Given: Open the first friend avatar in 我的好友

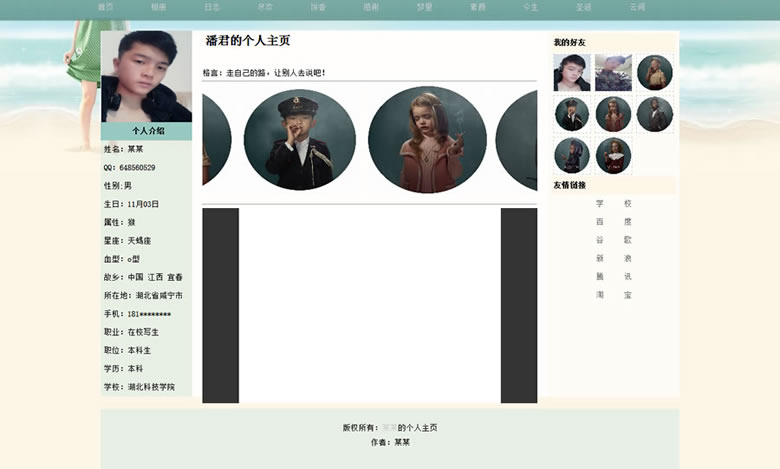Looking at the screenshot, I should point(572,73).
